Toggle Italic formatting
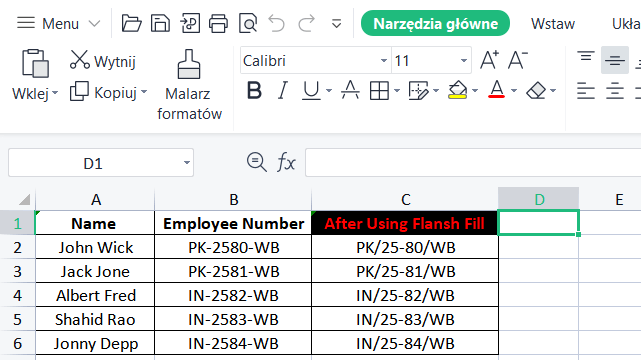 (282, 90)
